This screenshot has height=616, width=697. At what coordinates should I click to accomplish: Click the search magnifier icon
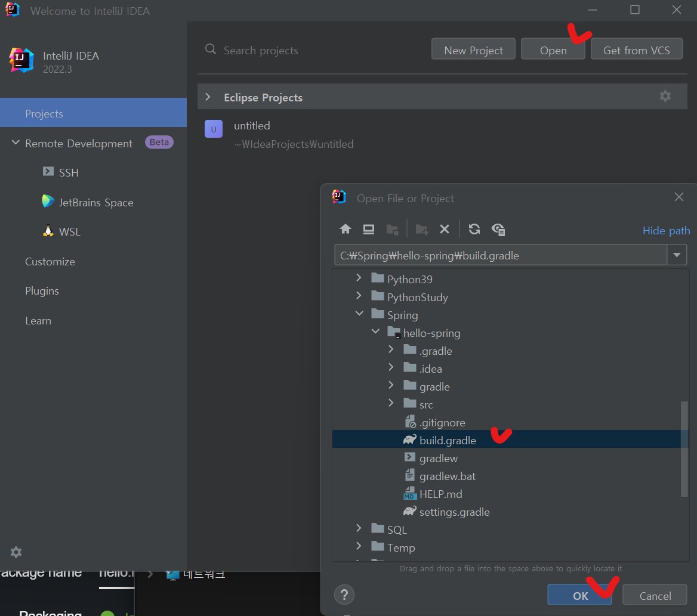(211, 49)
